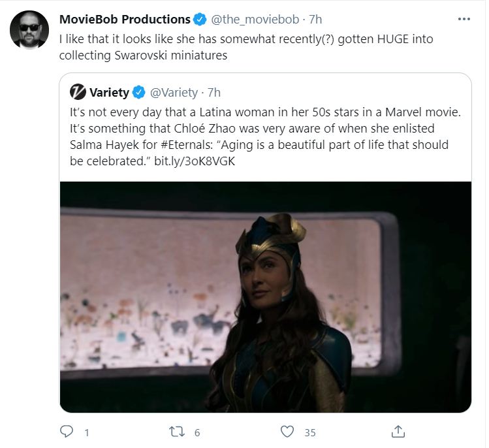The height and width of the screenshot is (448, 489).
Task: Open the share tweet icon
Action: [398, 432]
